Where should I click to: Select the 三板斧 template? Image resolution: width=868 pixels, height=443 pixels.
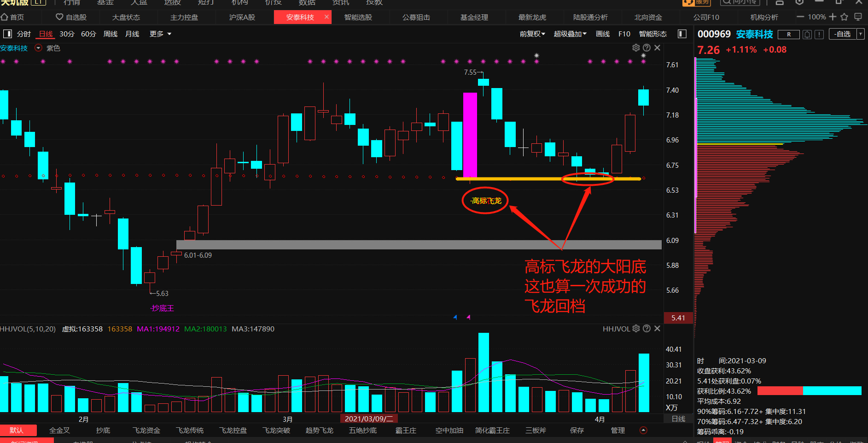tap(536, 430)
